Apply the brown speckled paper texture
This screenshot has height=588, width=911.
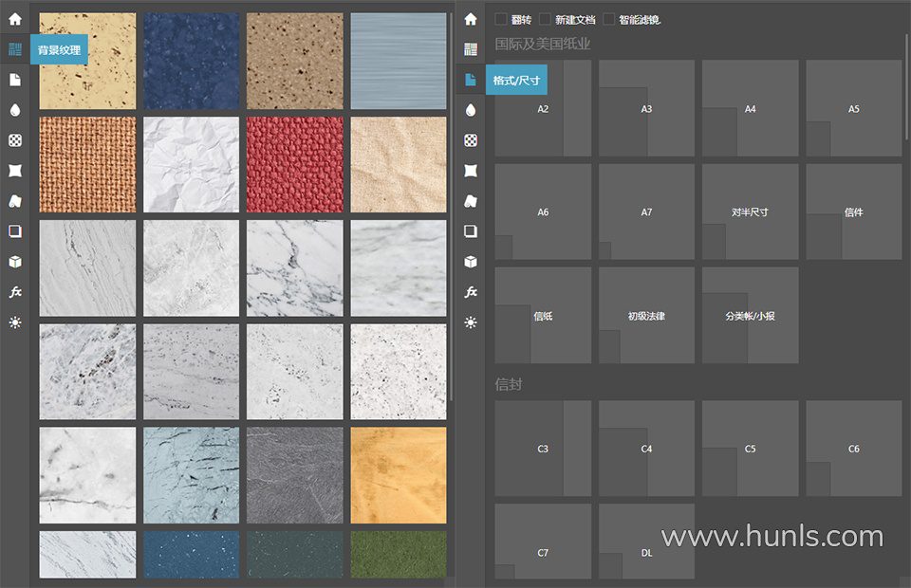[294, 61]
